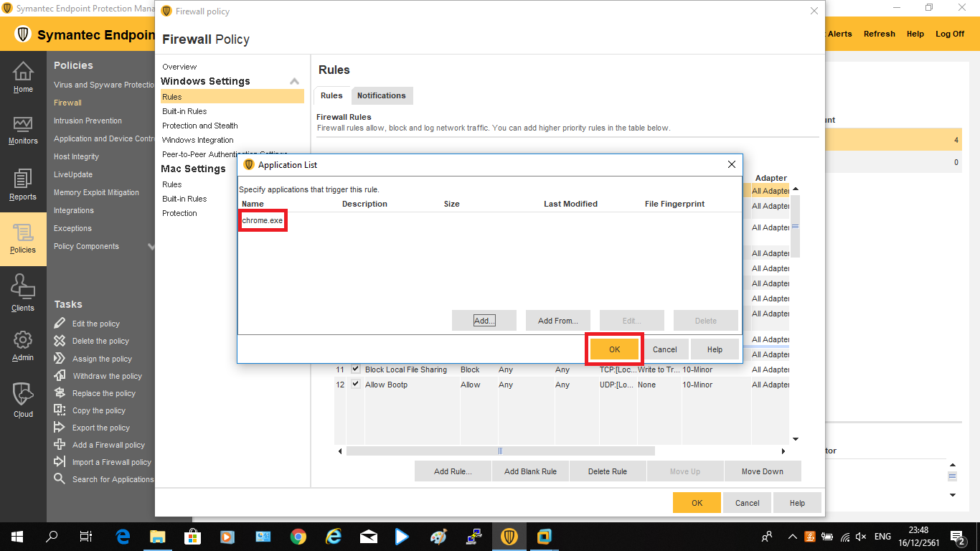This screenshot has height=551, width=980.
Task: Collapse the Windows Settings section
Action: pos(294,82)
